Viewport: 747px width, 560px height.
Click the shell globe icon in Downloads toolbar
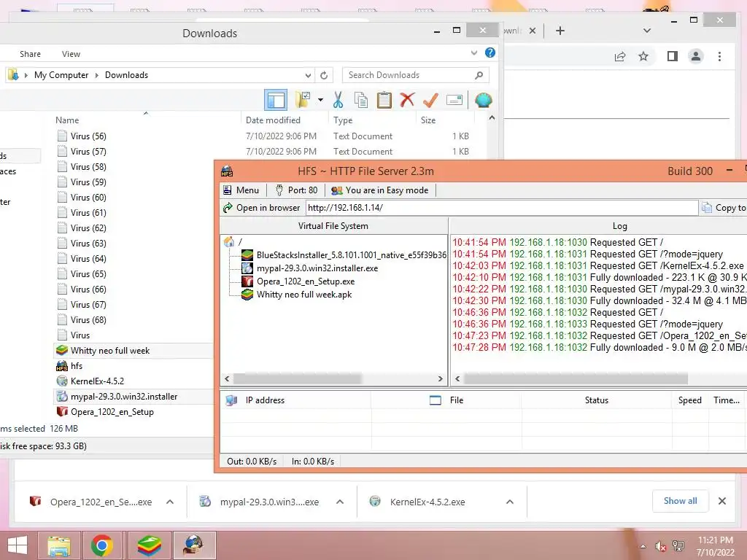[483, 100]
